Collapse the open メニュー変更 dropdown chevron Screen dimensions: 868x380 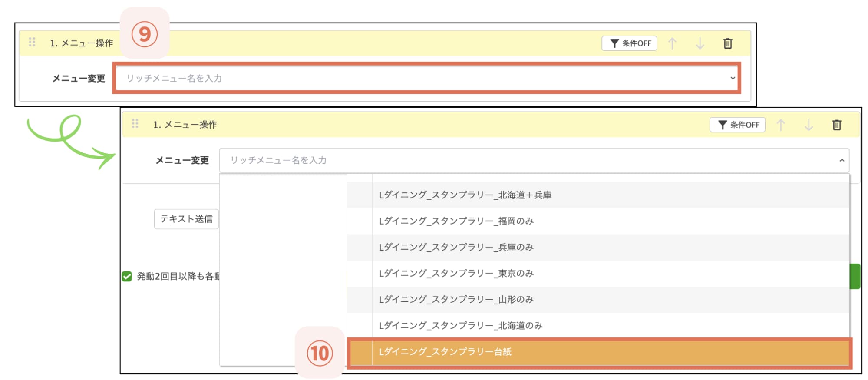(x=842, y=160)
